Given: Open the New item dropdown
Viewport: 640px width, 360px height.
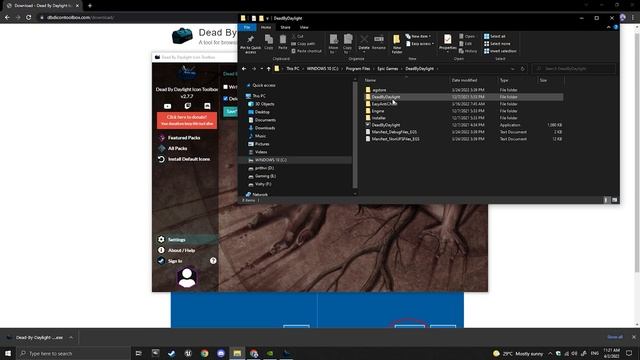Looking at the screenshot, I should (419, 36).
